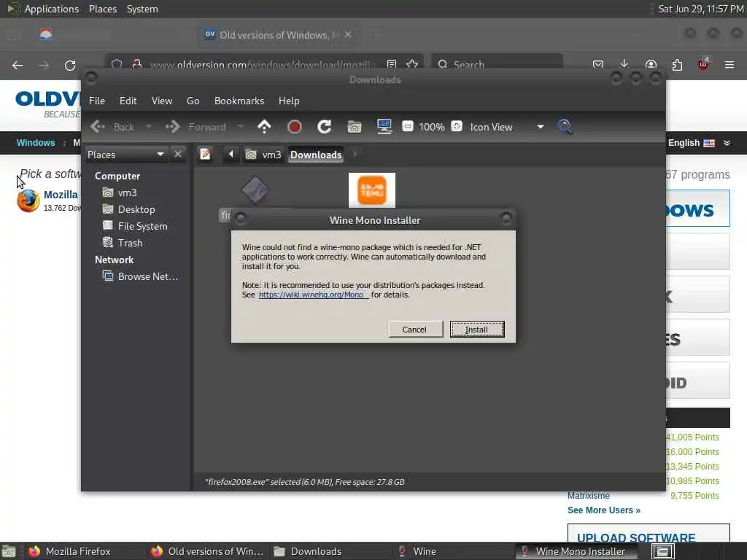Open Firefox downloads arrow icon
The width and height of the screenshot is (747, 560).
coord(624,64)
